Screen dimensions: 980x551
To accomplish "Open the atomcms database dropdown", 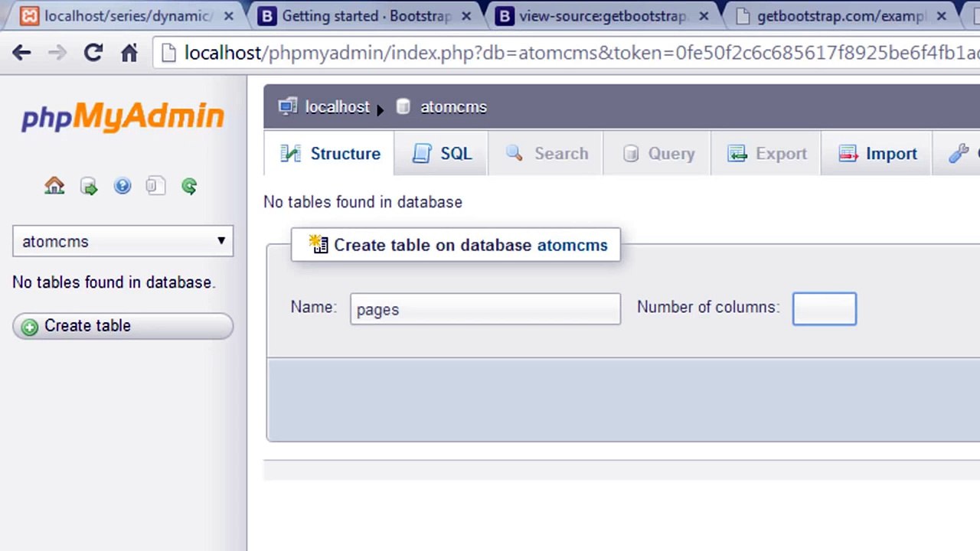I will (x=122, y=241).
